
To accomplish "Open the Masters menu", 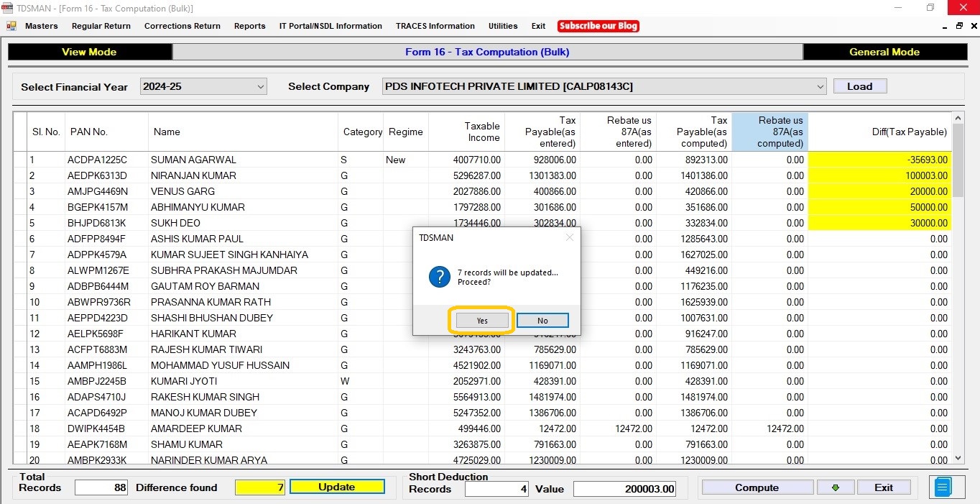I will click(42, 26).
